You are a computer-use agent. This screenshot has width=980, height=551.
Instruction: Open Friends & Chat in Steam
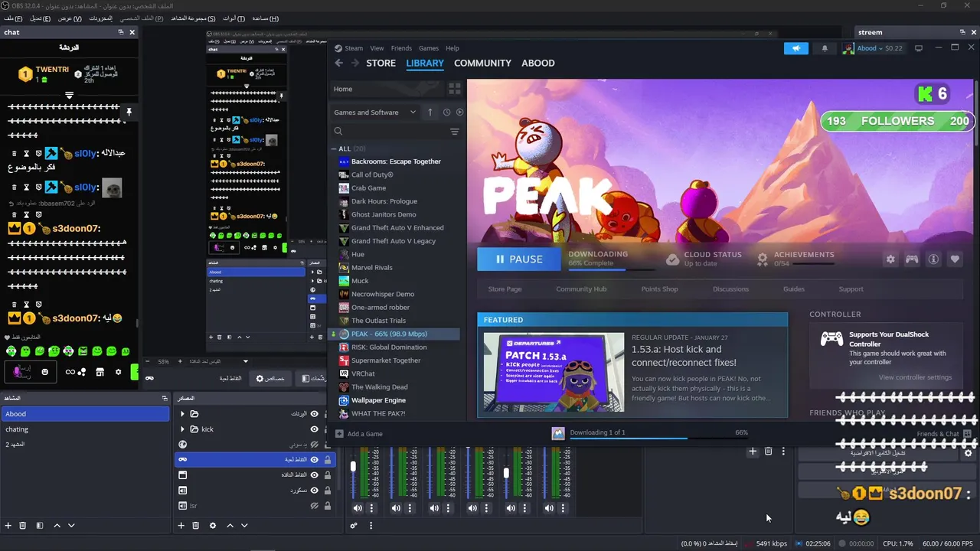[x=945, y=434]
